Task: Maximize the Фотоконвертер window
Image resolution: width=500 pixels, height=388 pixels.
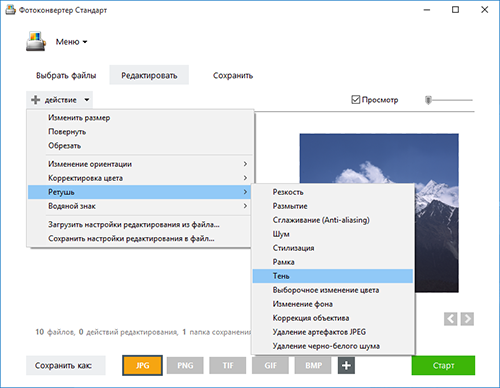Action: pos(455,10)
